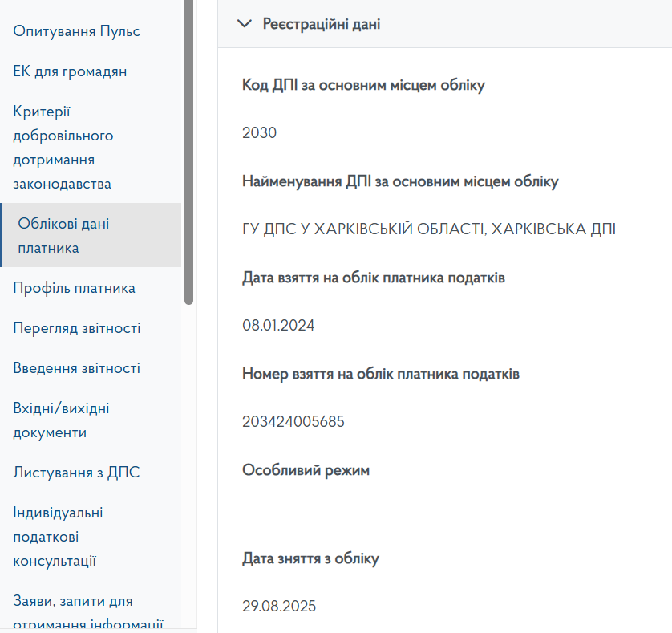Go to Листування з ДПС

(x=76, y=473)
